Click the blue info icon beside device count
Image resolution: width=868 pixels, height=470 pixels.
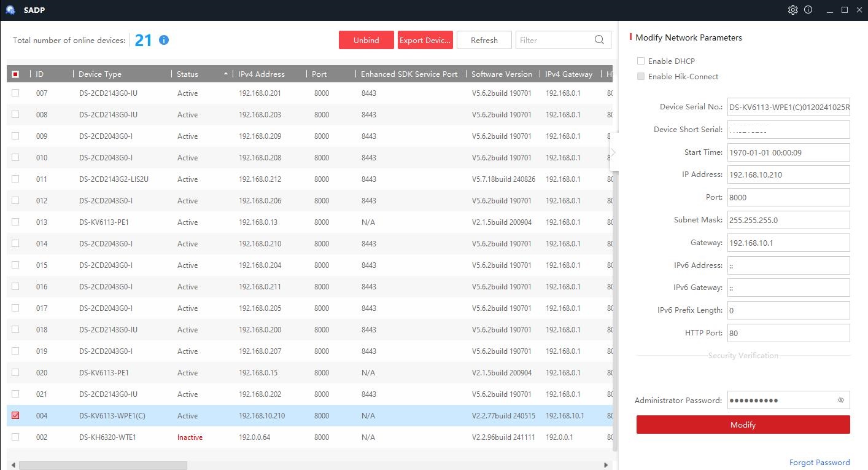pos(164,40)
